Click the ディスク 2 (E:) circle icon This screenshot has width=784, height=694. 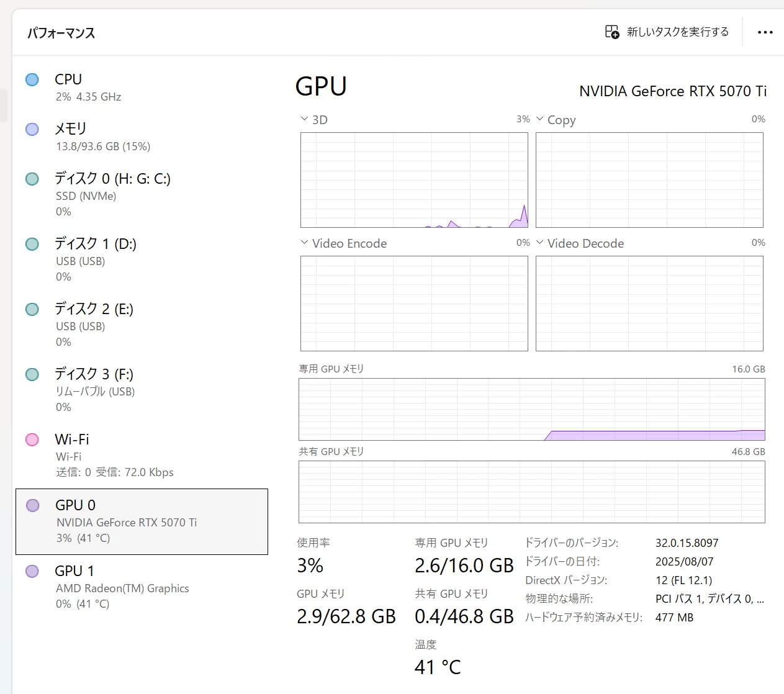pyautogui.click(x=32, y=309)
